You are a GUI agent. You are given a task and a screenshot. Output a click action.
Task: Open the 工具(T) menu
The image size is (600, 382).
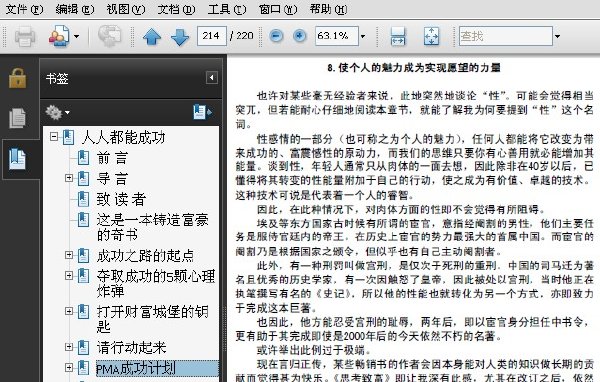(227, 9)
